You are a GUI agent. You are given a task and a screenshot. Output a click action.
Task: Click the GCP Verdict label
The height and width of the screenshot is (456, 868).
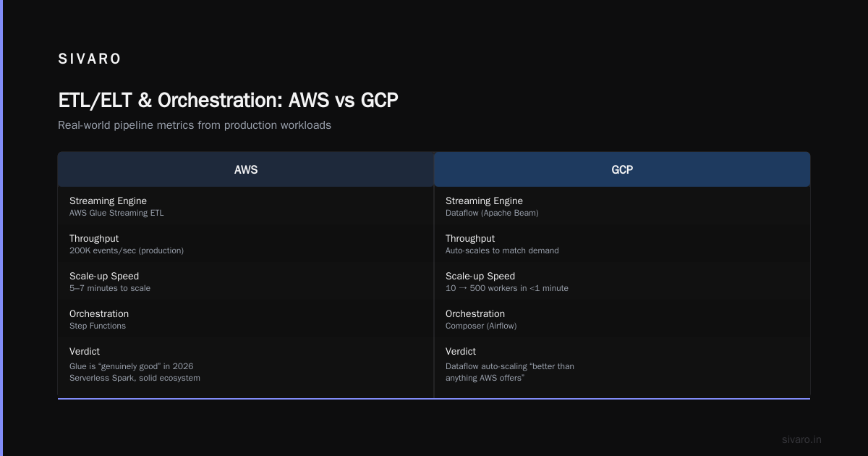click(x=461, y=351)
